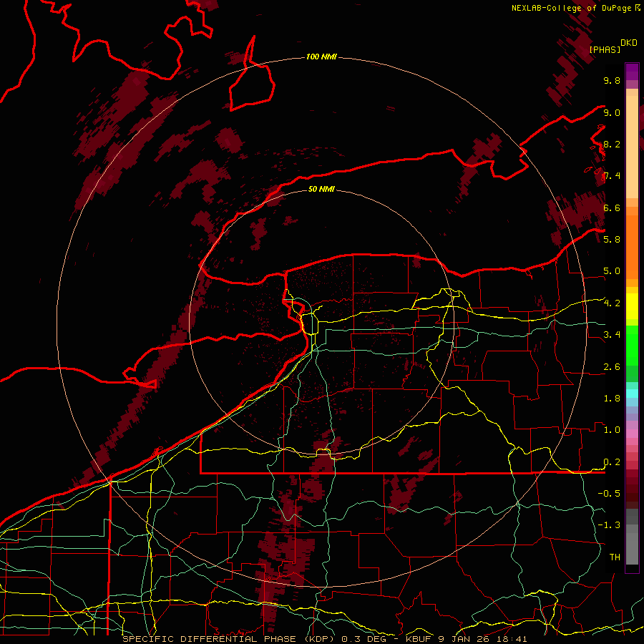Pick the bright orange segment of the color bar
Screen dimensions: 644x644
coord(632,246)
